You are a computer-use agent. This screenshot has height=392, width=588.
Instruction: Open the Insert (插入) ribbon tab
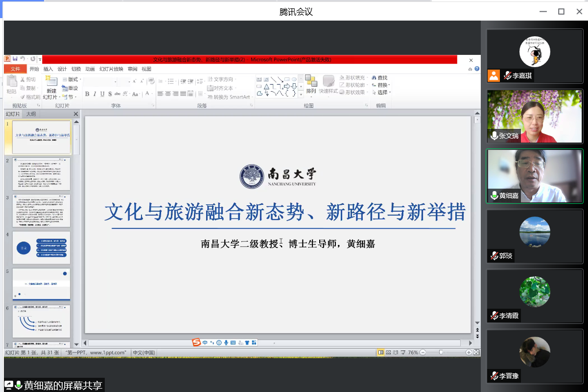(x=48, y=69)
